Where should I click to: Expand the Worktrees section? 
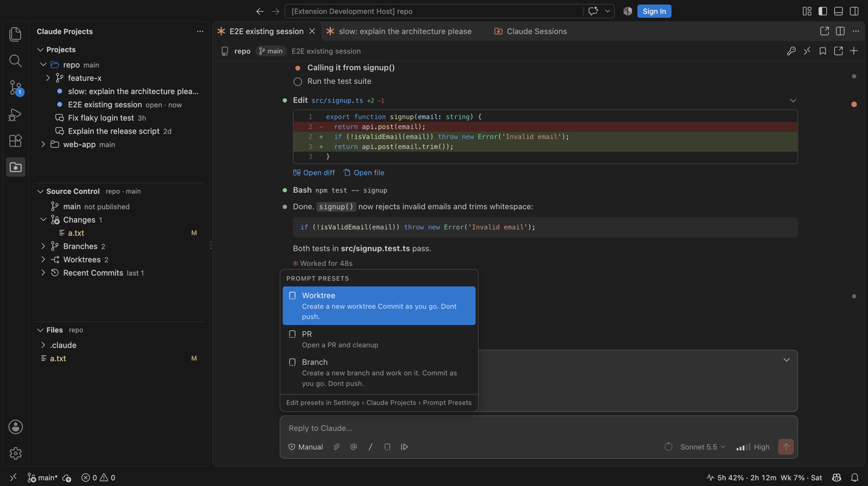point(43,260)
